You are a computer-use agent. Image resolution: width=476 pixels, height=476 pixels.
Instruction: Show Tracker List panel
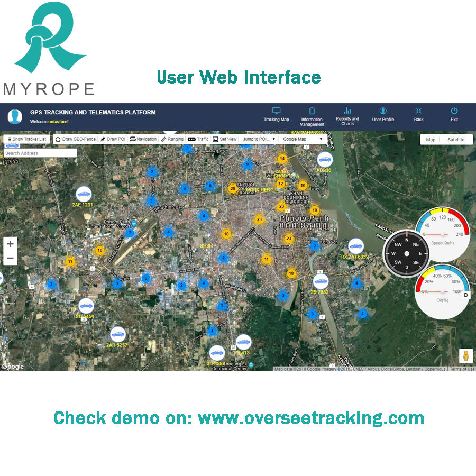[27, 139]
